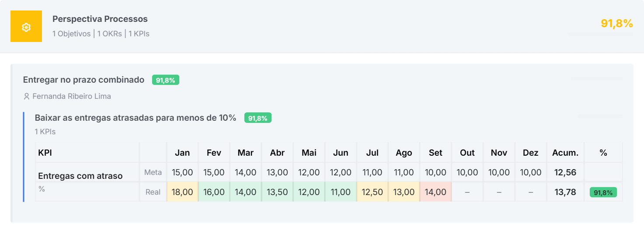This screenshot has width=644, height=244.
Task: Click the 'Real' row label
Action: [x=153, y=192]
